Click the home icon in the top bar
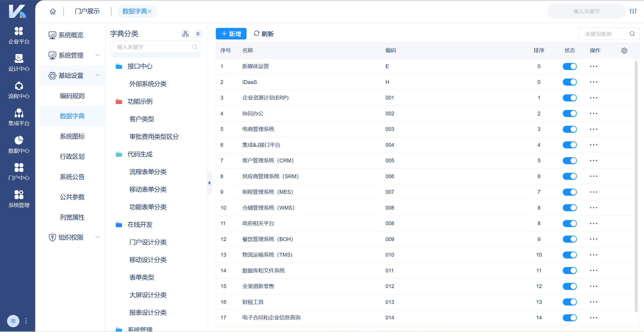The image size is (644, 332). tap(53, 11)
